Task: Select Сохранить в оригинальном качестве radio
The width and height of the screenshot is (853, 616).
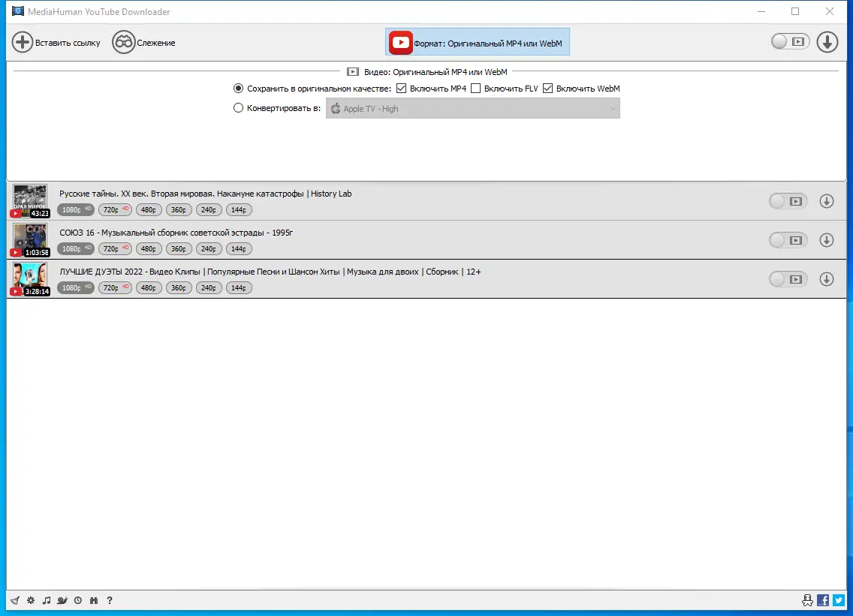Action: [x=238, y=88]
